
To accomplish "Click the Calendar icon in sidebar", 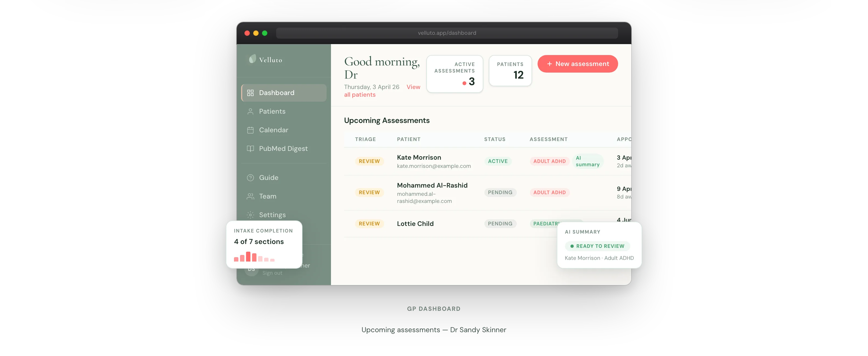I will tap(250, 130).
